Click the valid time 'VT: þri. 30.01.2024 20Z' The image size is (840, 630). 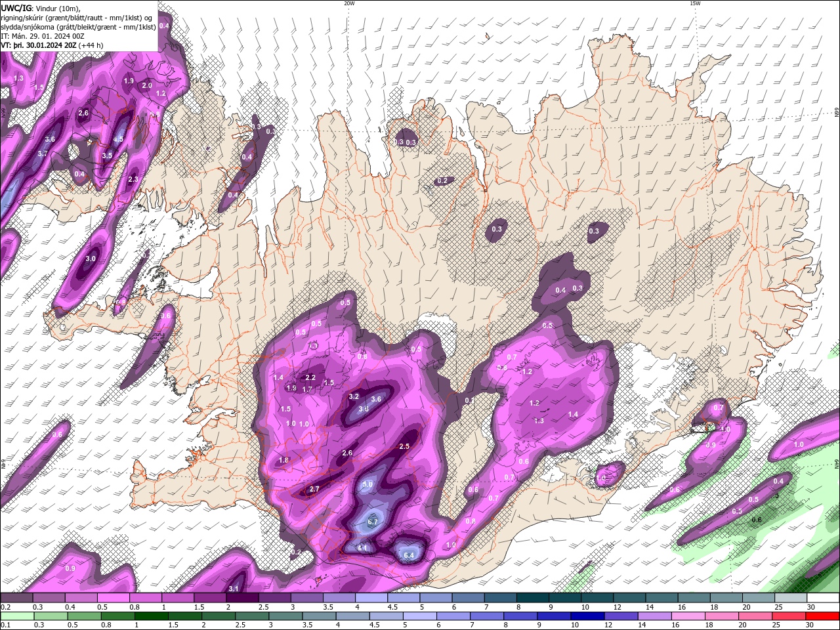coord(39,45)
